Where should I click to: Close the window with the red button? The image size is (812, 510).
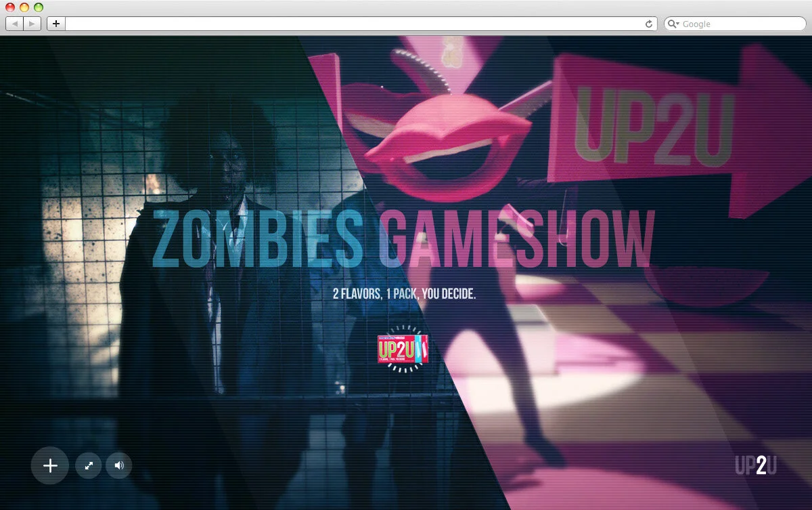pyautogui.click(x=10, y=7)
